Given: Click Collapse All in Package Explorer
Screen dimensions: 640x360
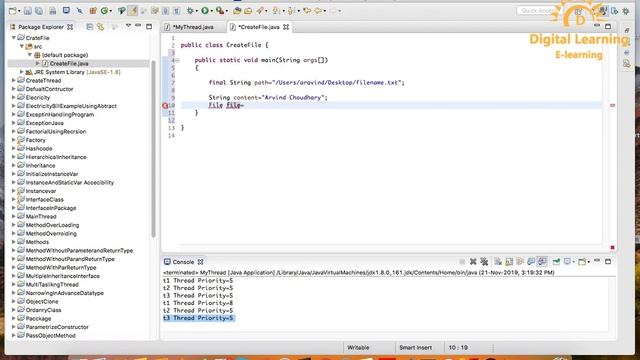Looking at the screenshot, I should pos(89,27).
